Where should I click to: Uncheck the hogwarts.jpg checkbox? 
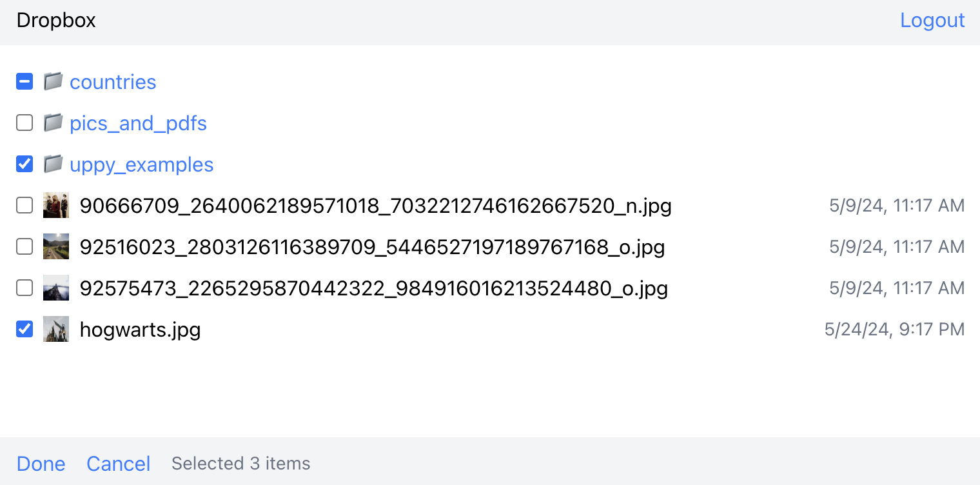[x=24, y=330]
